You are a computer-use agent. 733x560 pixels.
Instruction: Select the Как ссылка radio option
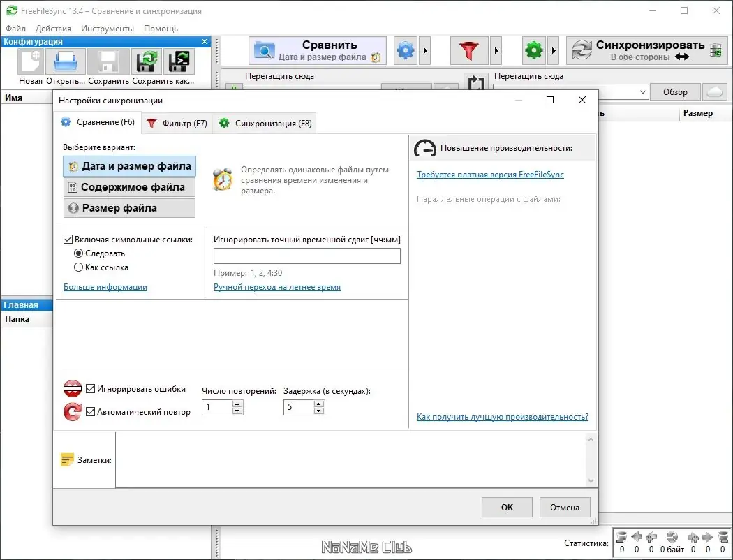pyautogui.click(x=78, y=267)
